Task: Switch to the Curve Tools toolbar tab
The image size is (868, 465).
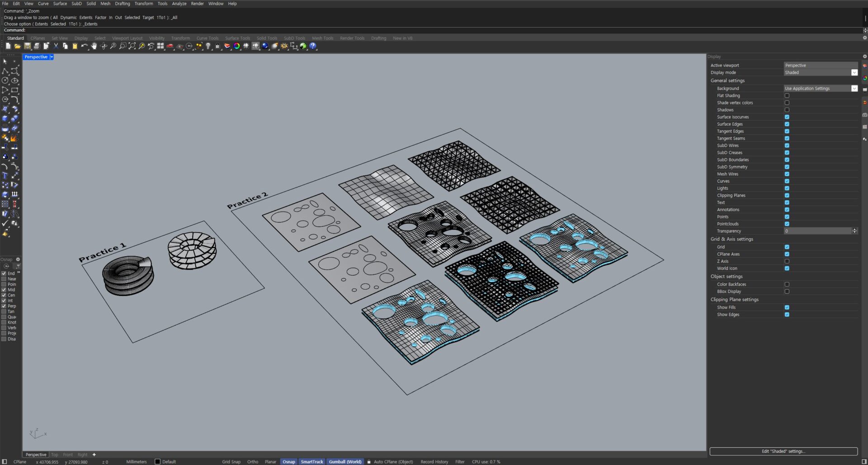Action: tap(207, 38)
